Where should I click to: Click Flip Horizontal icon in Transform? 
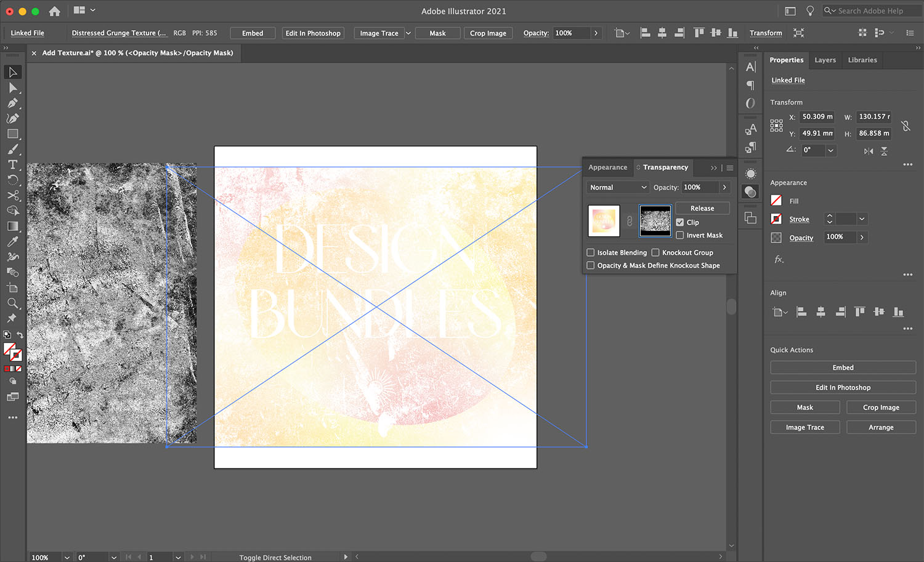click(869, 151)
